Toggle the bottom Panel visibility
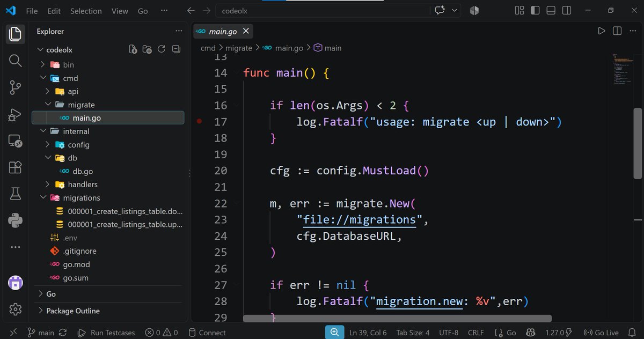 551,11
